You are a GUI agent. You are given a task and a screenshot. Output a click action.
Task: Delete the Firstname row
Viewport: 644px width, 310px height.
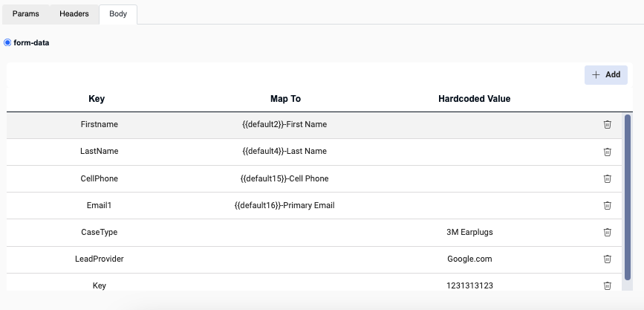607,125
